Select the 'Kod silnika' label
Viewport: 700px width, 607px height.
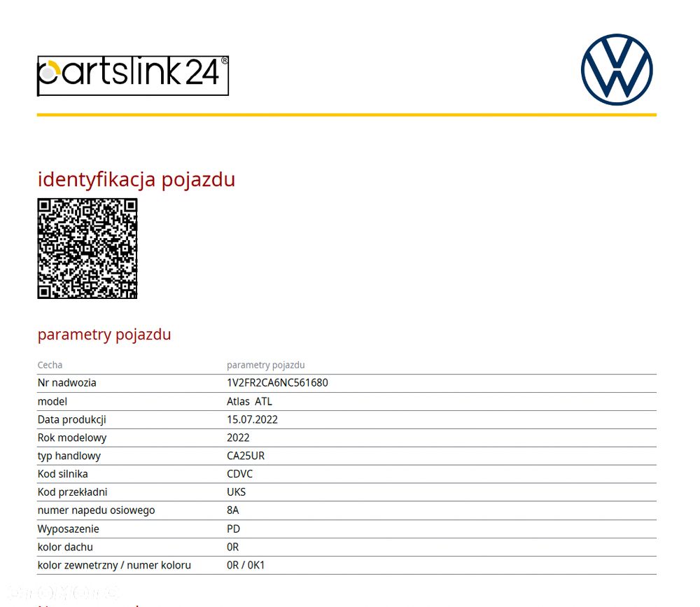pos(62,474)
